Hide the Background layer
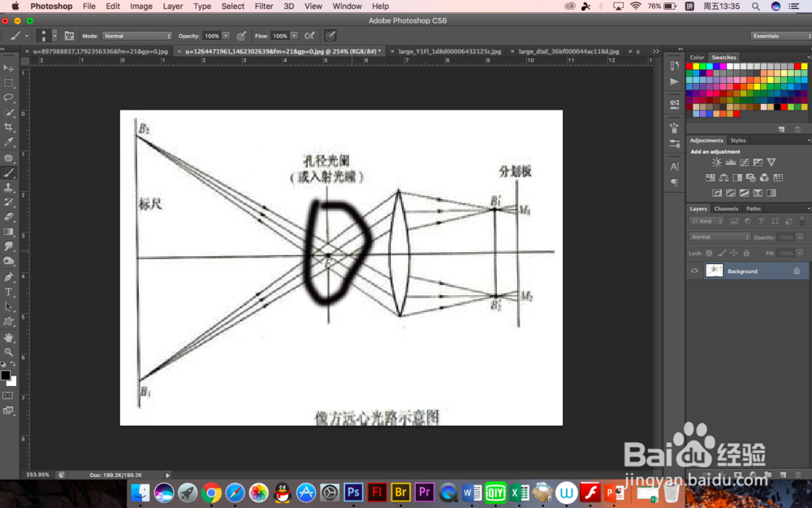Image resolution: width=812 pixels, height=508 pixels. click(695, 271)
